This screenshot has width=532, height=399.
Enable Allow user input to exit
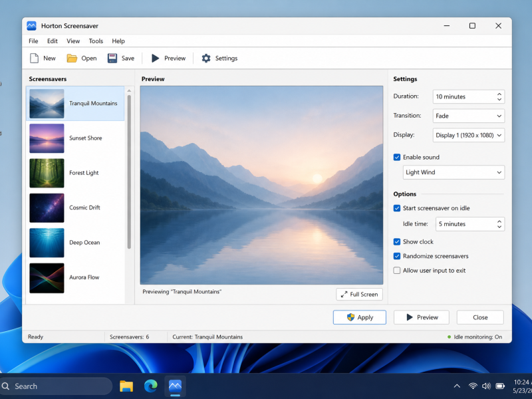[x=397, y=271]
